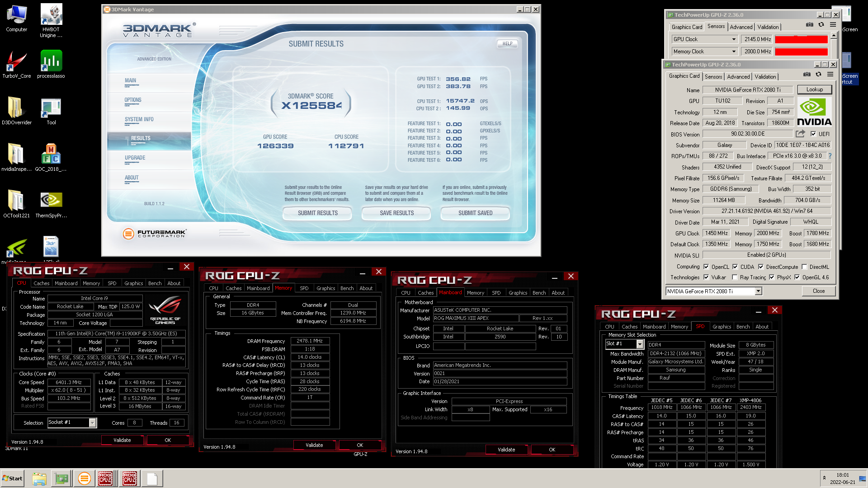This screenshot has height=488, width=868.
Task: Click the BIOS export share icon in GPU-Z
Action: point(800,134)
